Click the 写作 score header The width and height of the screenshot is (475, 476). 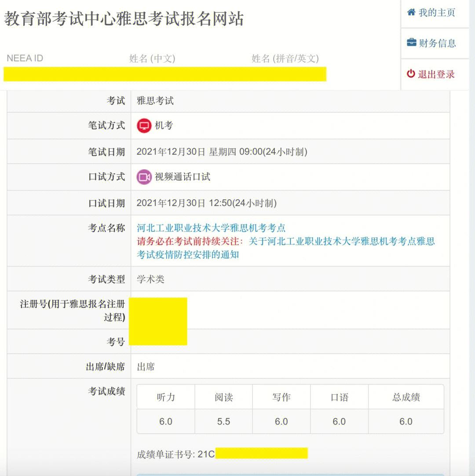[x=281, y=397]
